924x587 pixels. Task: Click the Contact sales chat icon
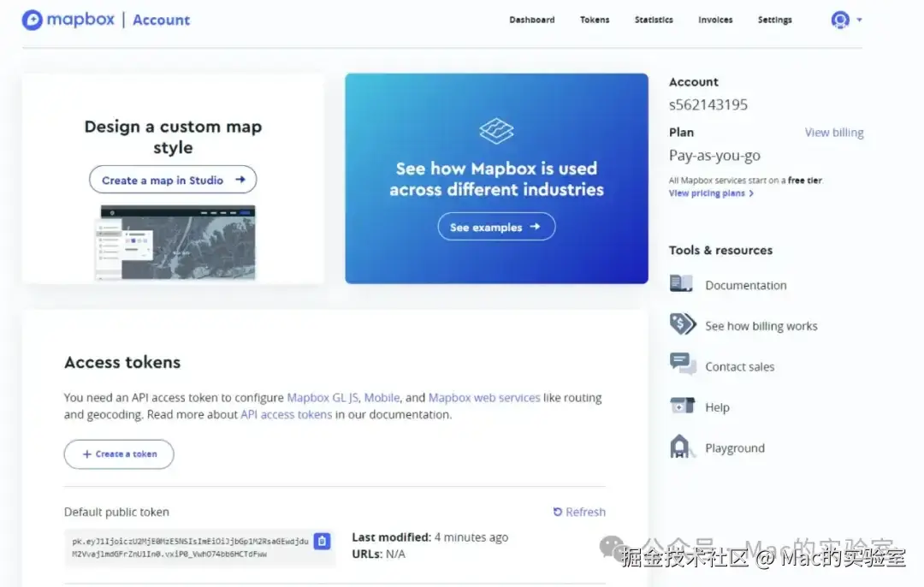683,365
